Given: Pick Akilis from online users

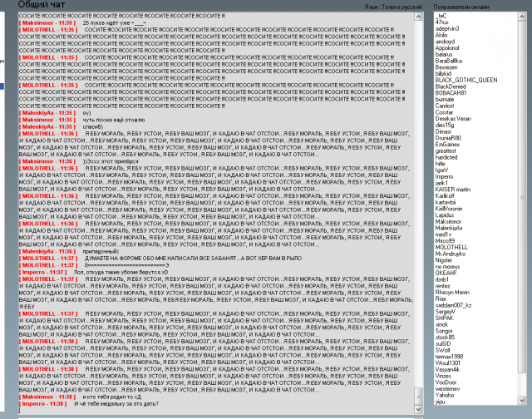Looking at the screenshot, I should [x=441, y=35].
